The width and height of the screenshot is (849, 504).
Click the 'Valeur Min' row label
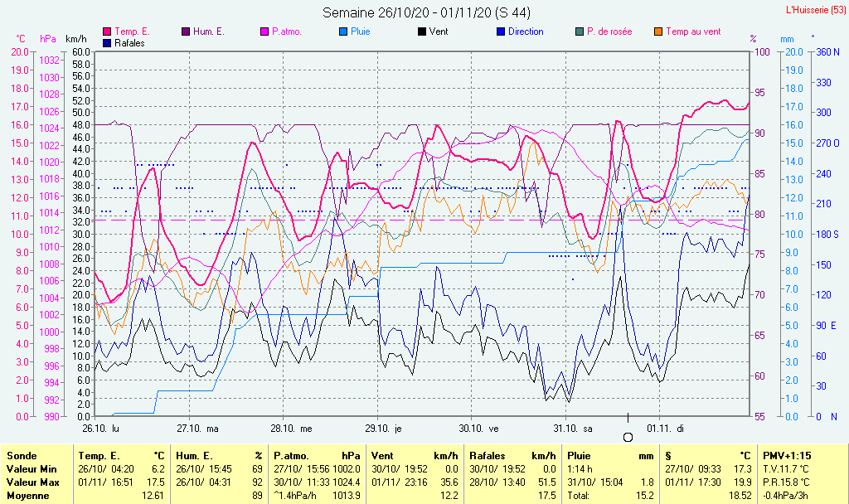pyautogui.click(x=32, y=469)
